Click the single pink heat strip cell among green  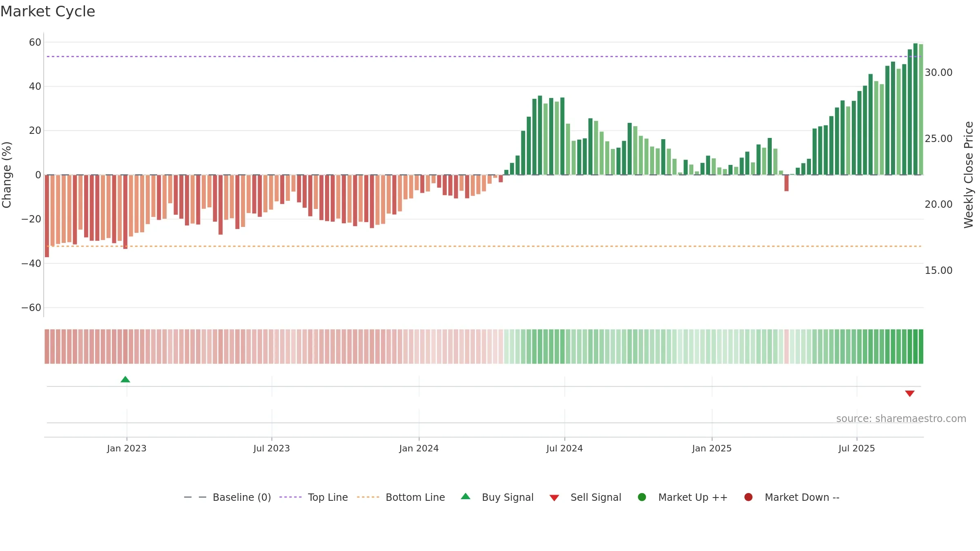786,347
